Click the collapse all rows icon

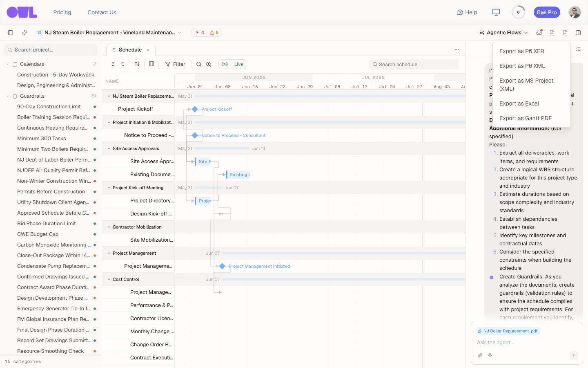click(113, 64)
